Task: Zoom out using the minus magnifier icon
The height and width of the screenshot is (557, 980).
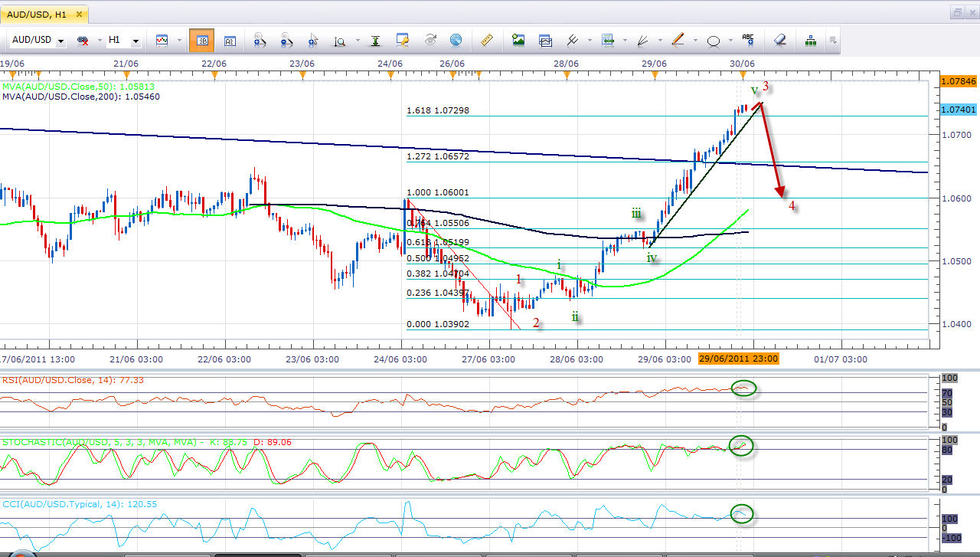Action: click(x=287, y=40)
